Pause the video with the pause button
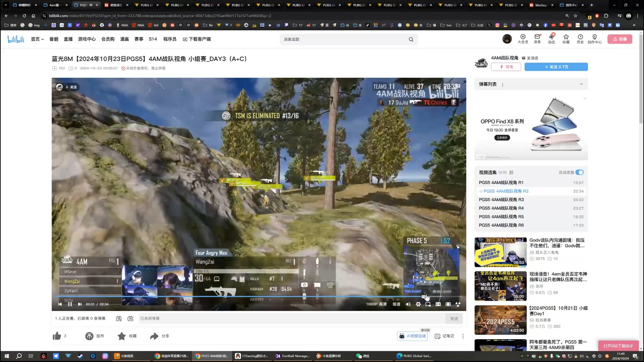The image size is (644, 362). tap(70, 304)
